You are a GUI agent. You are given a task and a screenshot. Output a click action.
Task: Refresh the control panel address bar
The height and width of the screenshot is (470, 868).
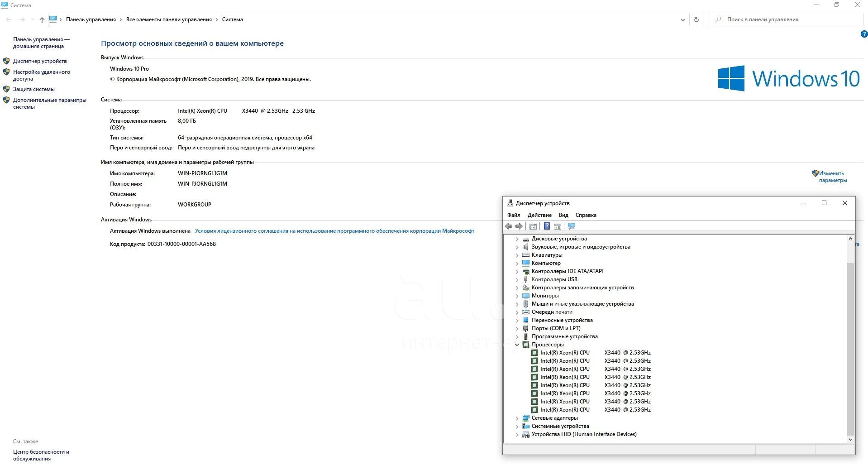[696, 19]
